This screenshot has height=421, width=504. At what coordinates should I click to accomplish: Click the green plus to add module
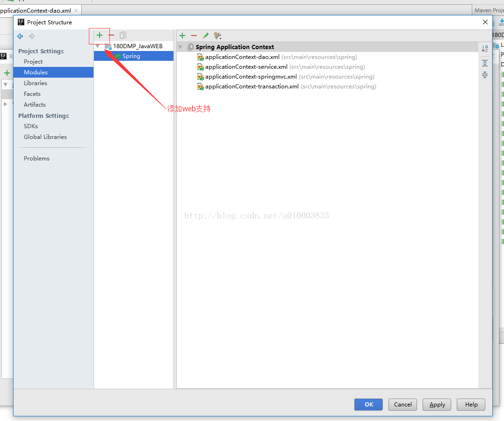pos(99,36)
